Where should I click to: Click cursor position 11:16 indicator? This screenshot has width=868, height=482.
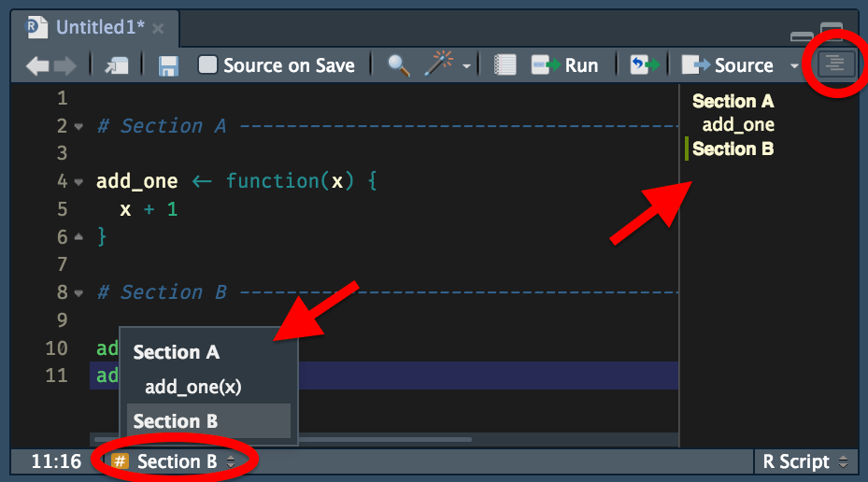coord(56,461)
